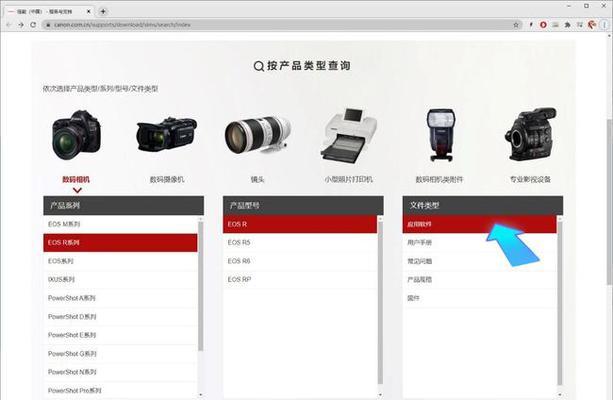Image resolution: width=613 pixels, height=400 pixels.
Task: Click product series list down arrow
Action: 201,395
